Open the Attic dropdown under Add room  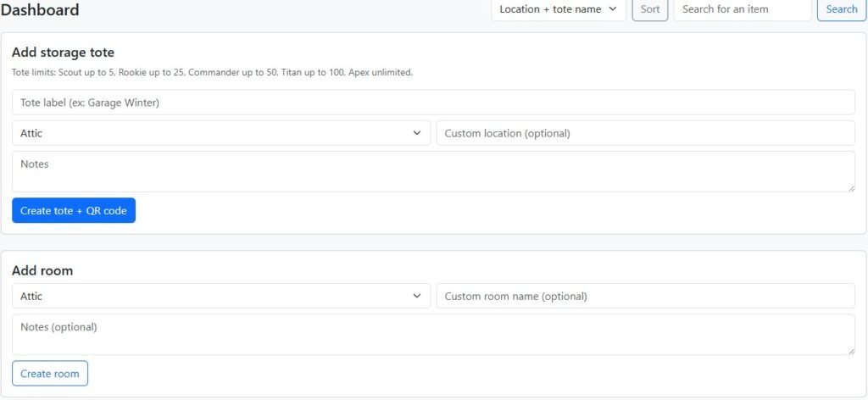point(221,296)
